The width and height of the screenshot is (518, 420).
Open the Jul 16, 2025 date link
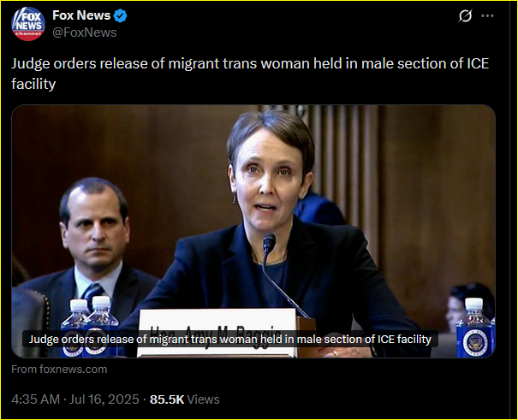coord(104,399)
